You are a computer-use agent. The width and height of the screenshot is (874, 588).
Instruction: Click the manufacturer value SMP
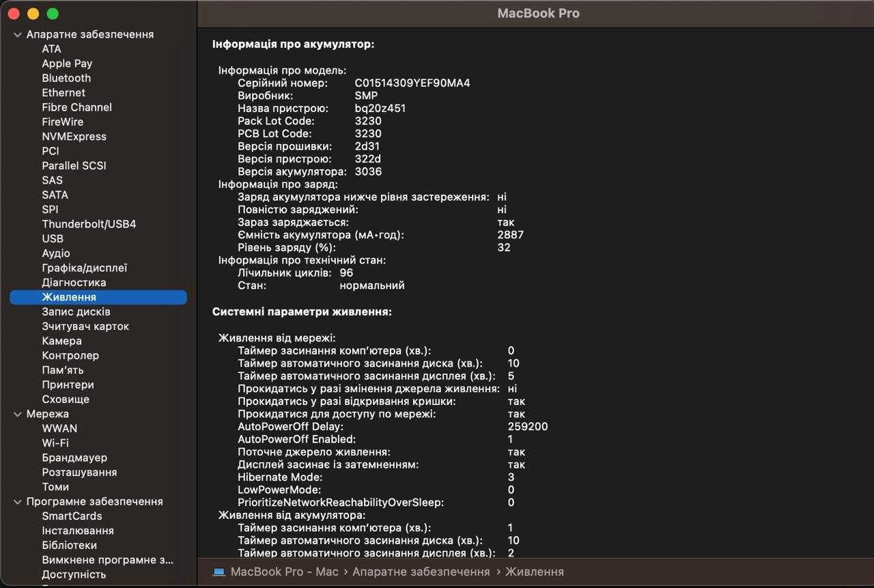coord(366,96)
